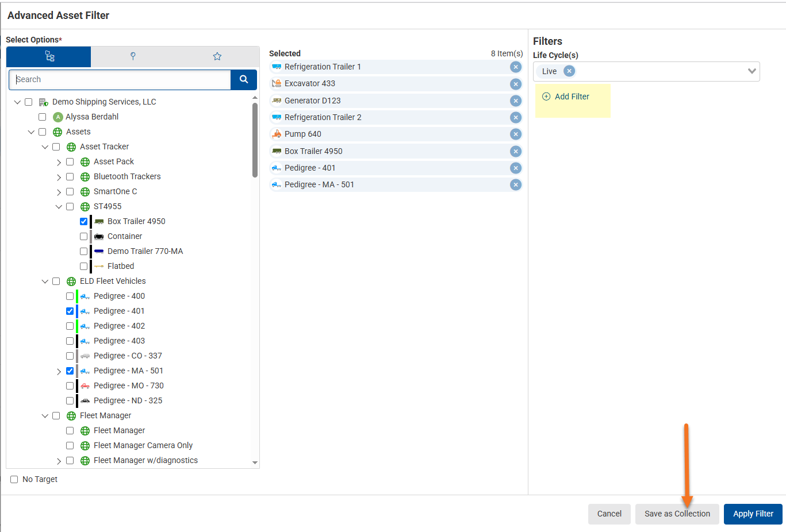Collapse the ST4955 node
The width and height of the screenshot is (786, 532).
click(x=59, y=207)
